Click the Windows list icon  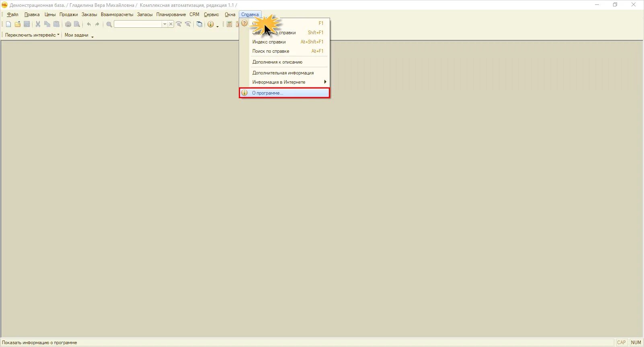pyautogui.click(x=199, y=24)
